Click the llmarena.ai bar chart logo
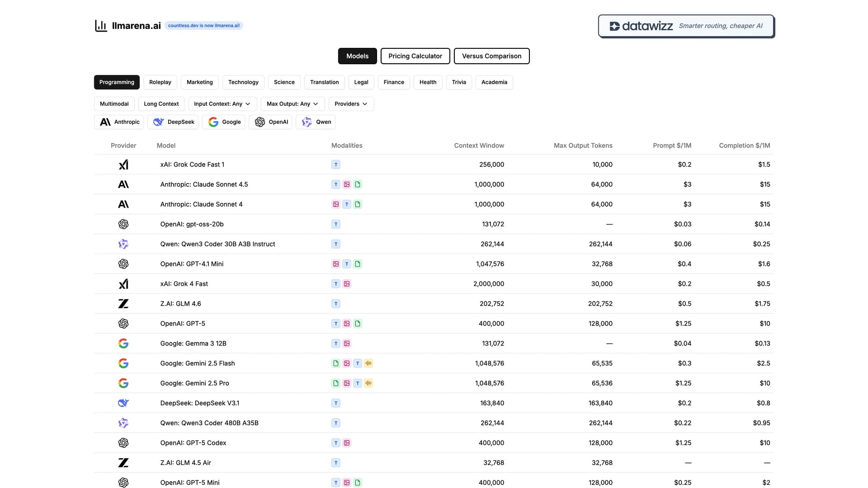The image size is (868, 488). coord(101,26)
